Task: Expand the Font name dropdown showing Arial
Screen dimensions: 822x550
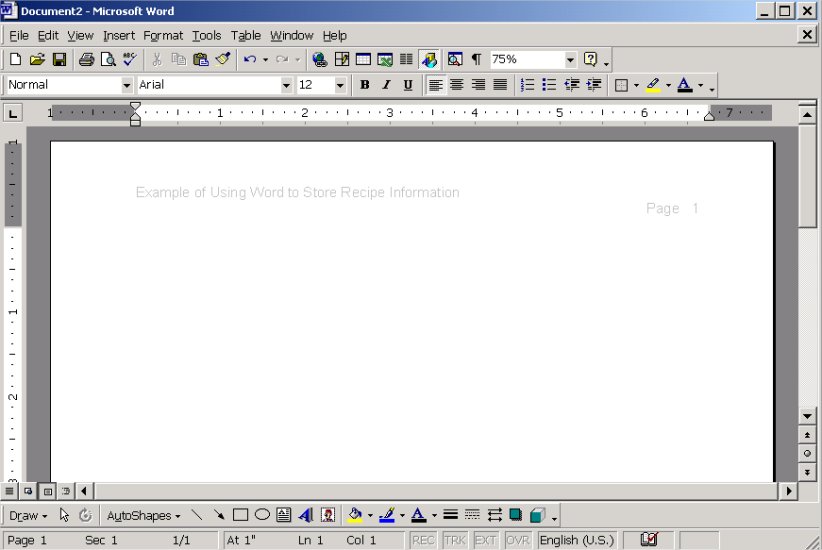Action: 287,85
